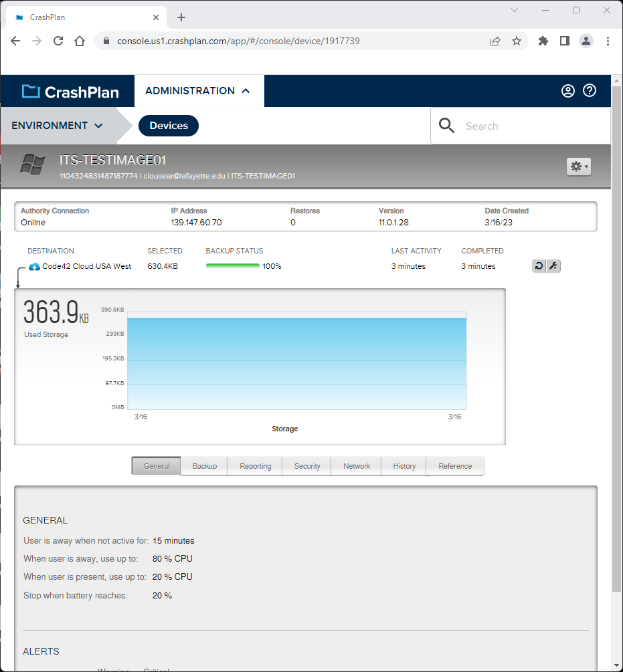Open a new browser tab

pyautogui.click(x=181, y=17)
